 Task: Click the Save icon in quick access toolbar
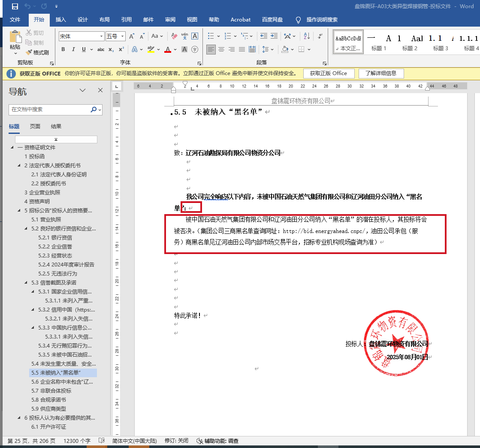coord(15,6)
